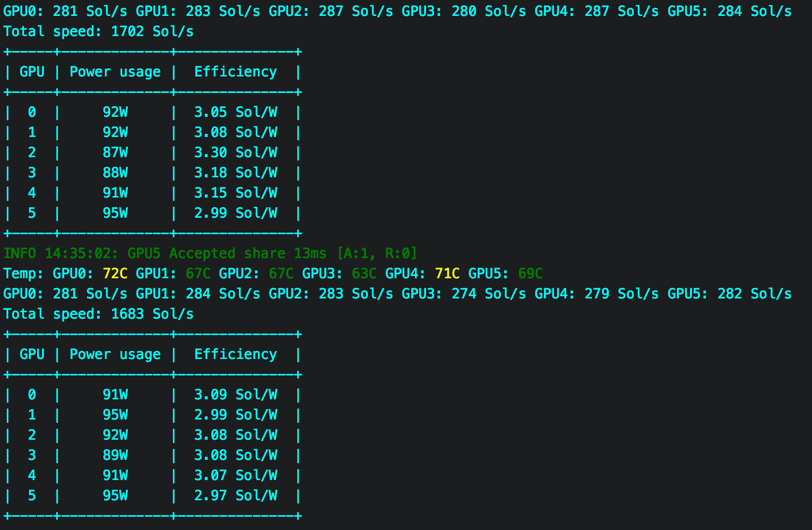Click the [A:1, R:0] share counter
Image resolution: width=812 pixels, height=530 pixels.
pyautogui.click(x=377, y=253)
